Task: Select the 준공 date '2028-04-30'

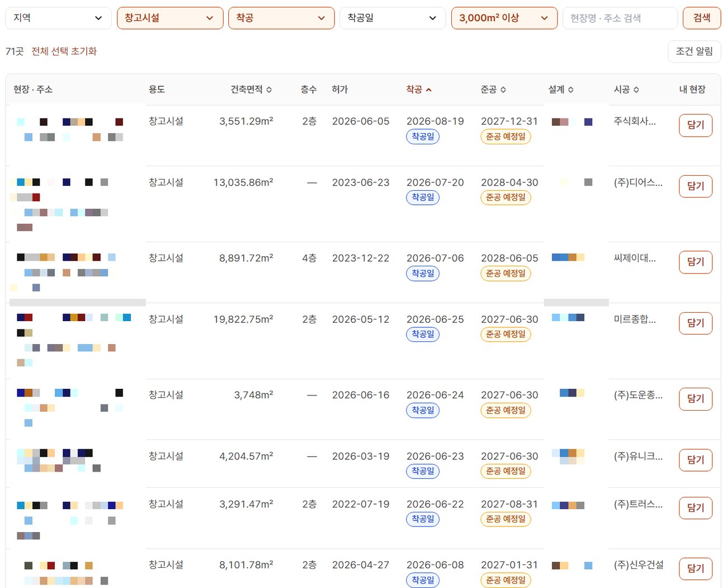Action: 509,182
